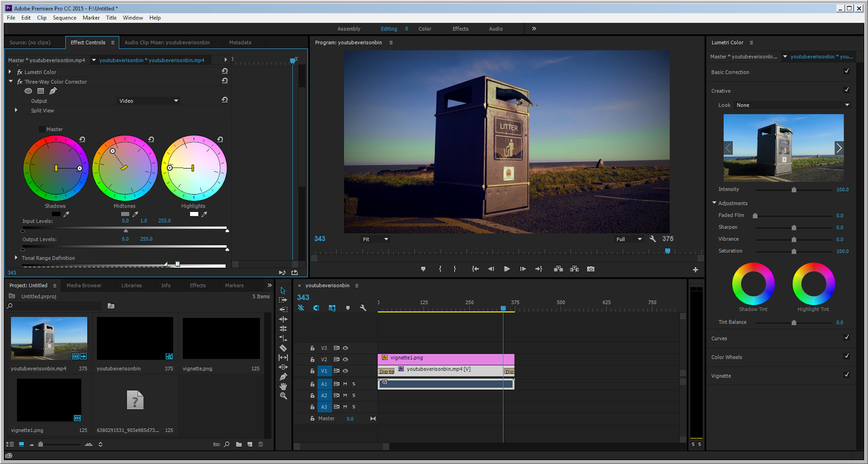Image resolution: width=868 pixels, height=464 pixels.
Task: Switch to the Media Browser tab
Action: [84, 286]
